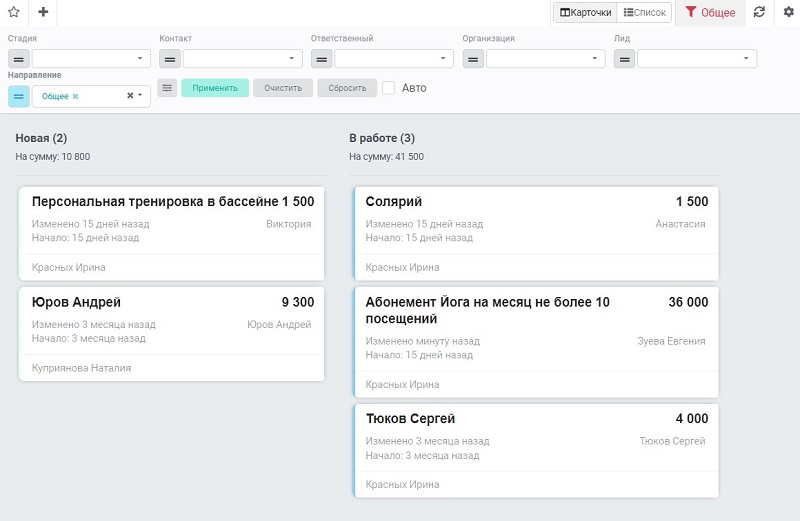Click На сумму: 41 500 total
The height and width of the screenshot is (521, 800).
[386, 157]
